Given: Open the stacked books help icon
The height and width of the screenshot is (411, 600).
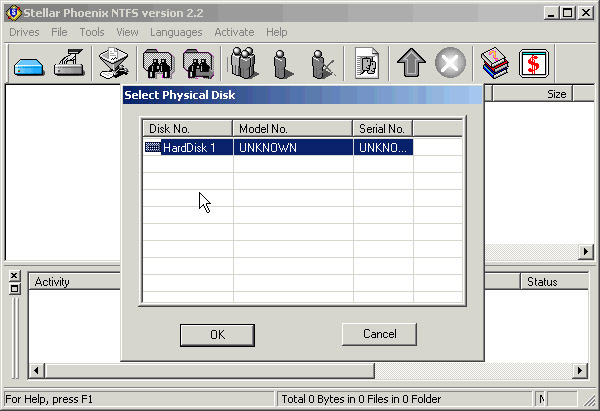Looking at the screenshot, I should coord(495,63).
